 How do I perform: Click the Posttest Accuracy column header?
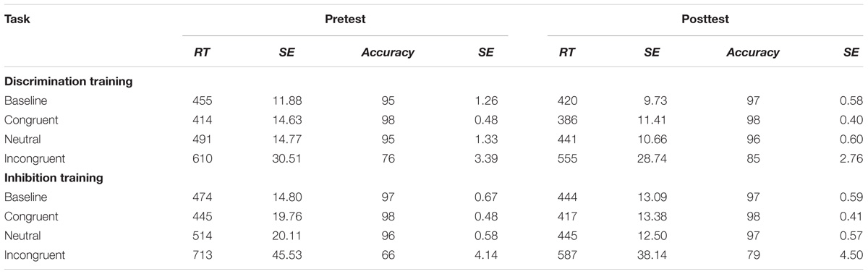click(754, 52)
